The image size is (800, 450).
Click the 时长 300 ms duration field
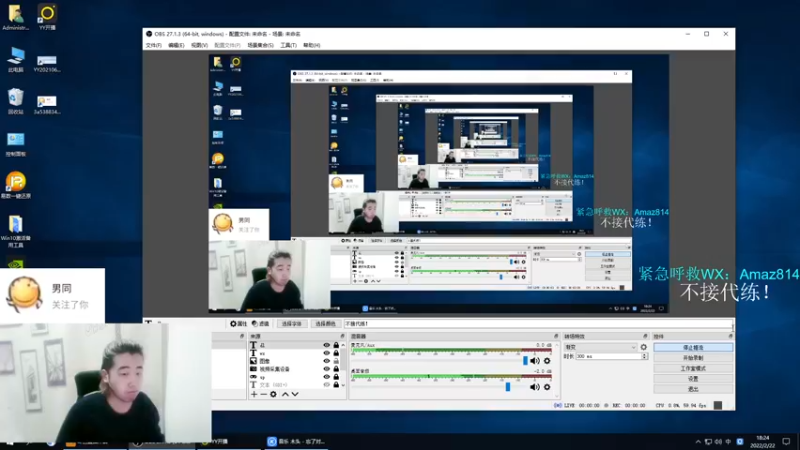(x=608, y=356)
